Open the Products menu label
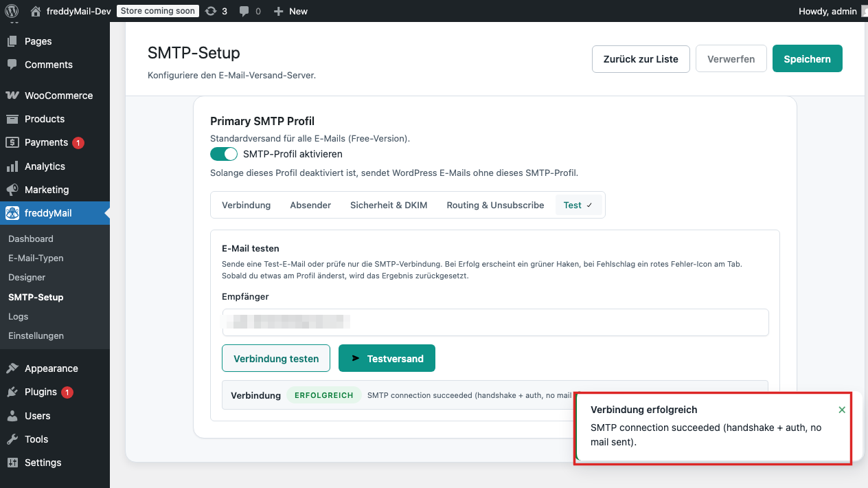Image resolution: width=868 pixels, height=488 pixels. 45,119
